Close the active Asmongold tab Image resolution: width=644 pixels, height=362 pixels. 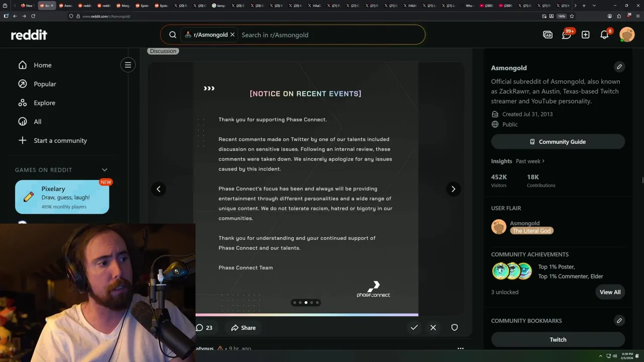click(52, 6)
